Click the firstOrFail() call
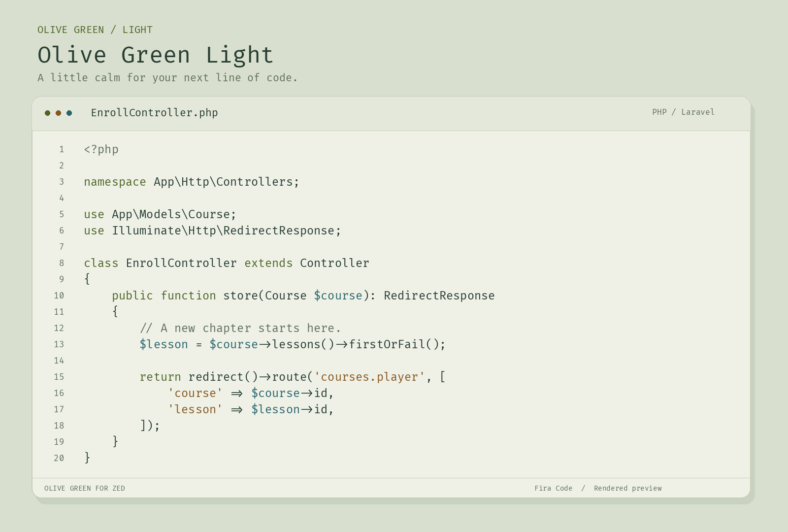This screenshot has height=532, width=788. click(394, 344)
